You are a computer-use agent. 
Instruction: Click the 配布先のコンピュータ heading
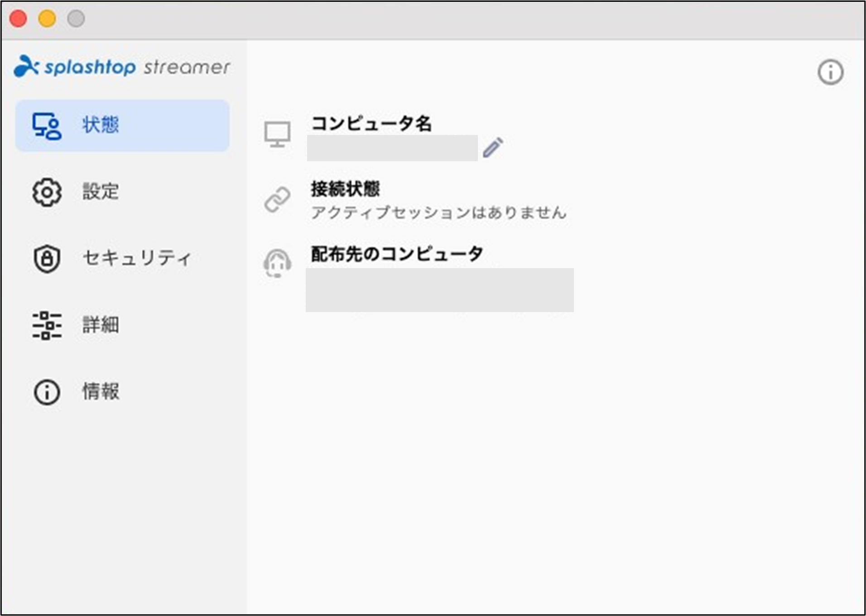[x=397, y=254]
